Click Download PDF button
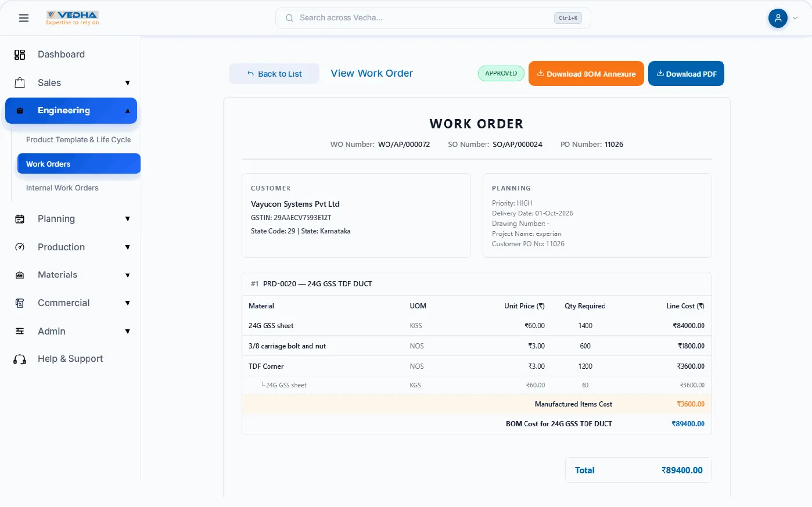Image resolution: width=812 pixels, height=507 pixels. pyautogui.click(x=686, y=74)
